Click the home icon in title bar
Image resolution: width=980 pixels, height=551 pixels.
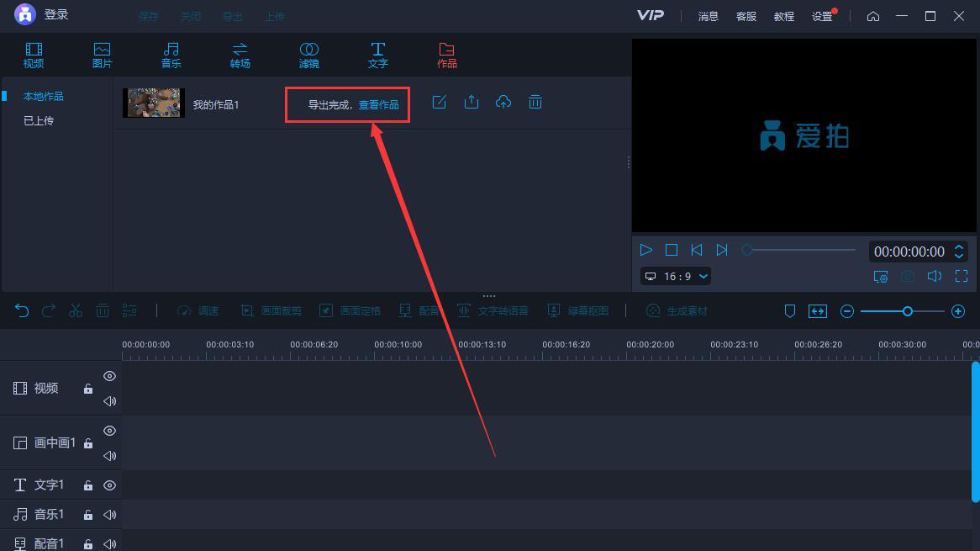[873, 16]
